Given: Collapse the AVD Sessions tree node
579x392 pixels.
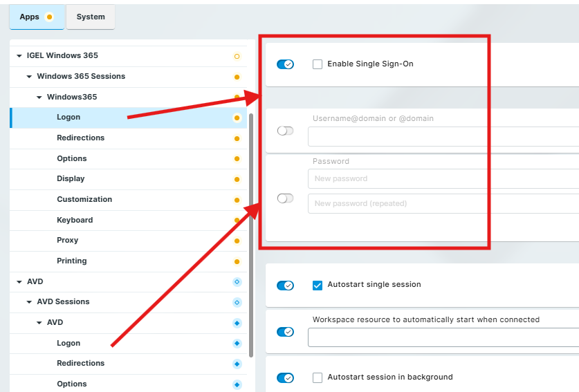Looking at the screenshot, I should [30, 302].
